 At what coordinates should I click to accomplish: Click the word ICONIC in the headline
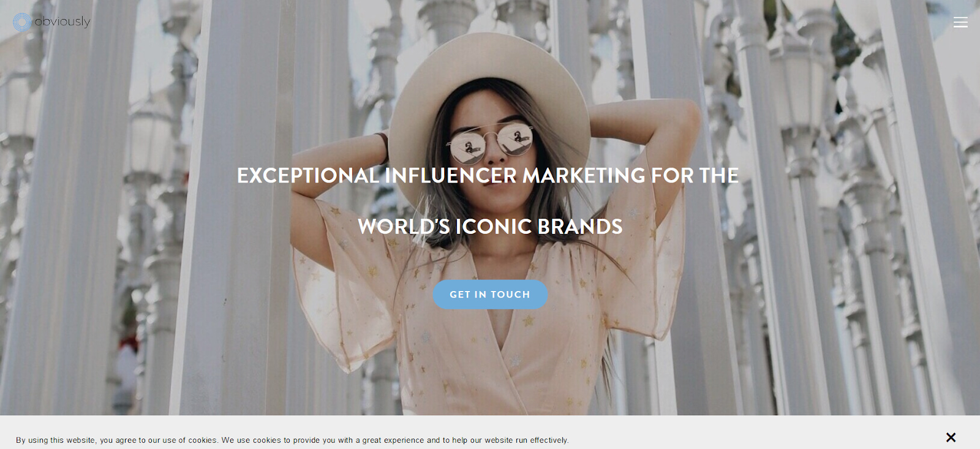click(494, 227)
